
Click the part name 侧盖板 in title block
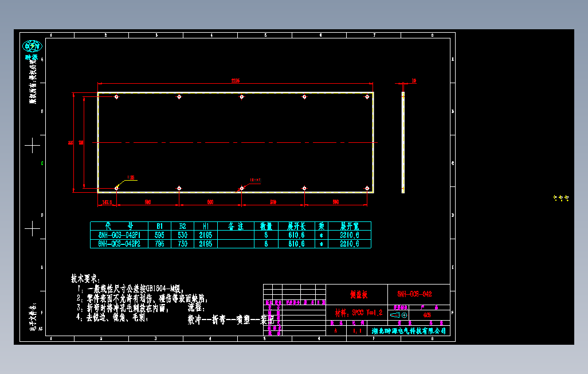[359, 294]
